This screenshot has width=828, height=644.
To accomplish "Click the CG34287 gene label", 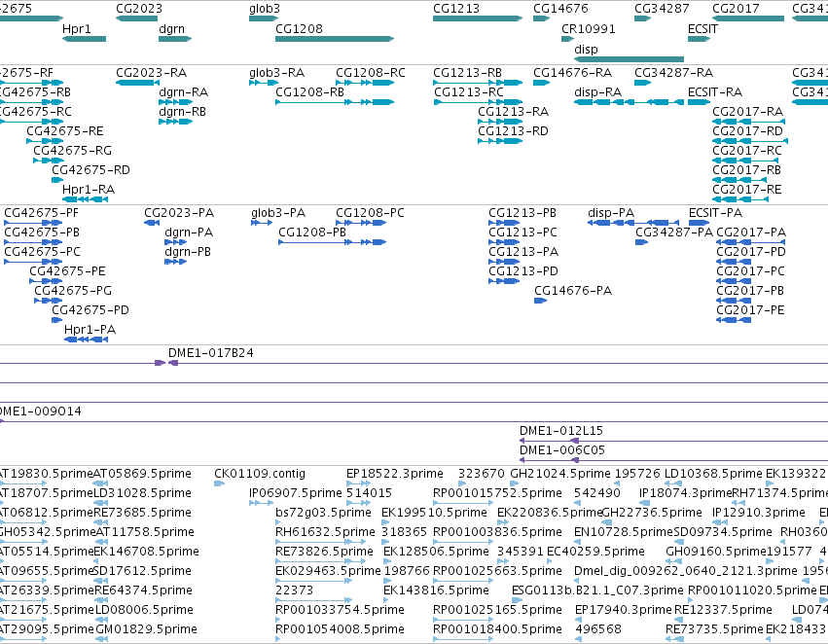I will [662, 9].
